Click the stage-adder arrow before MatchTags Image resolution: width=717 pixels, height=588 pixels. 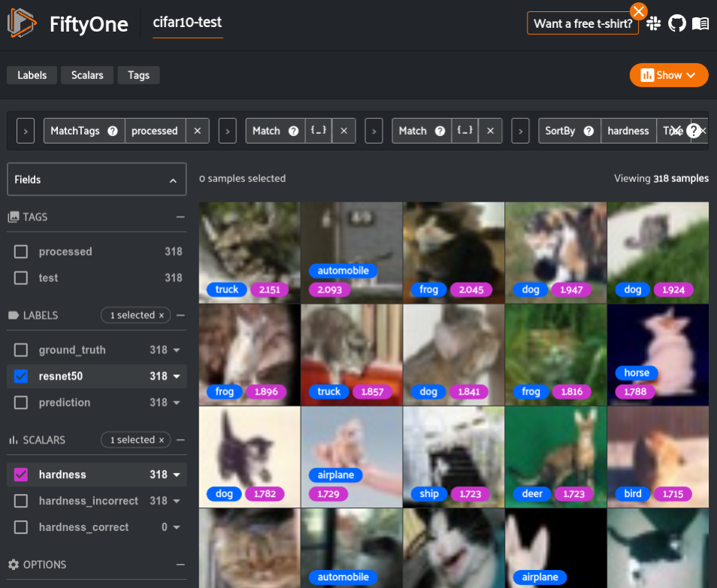26,131
